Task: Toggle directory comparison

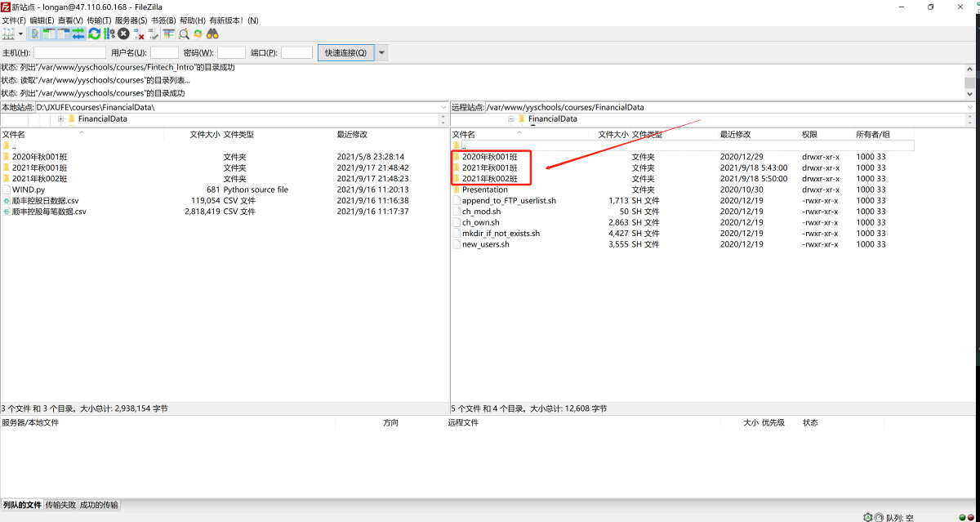Action: [x=184, y=33]
